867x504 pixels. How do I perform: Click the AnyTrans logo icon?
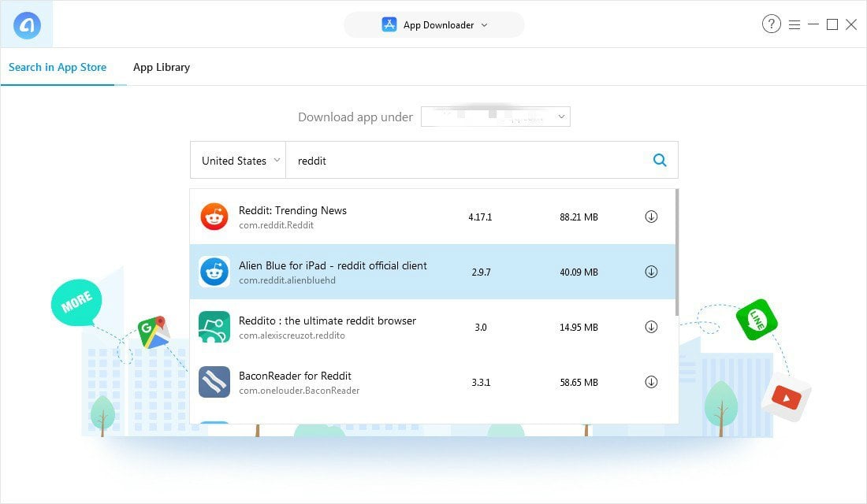pos(27,25)
